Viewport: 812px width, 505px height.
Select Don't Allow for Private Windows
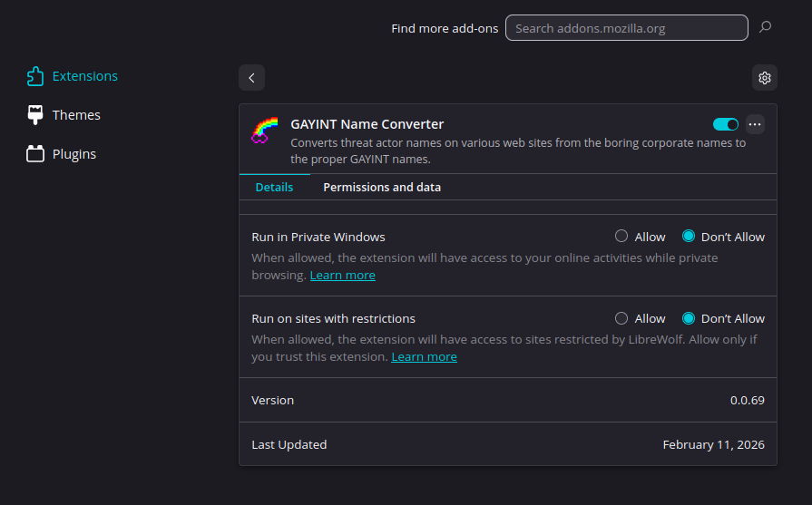[x=689, y=237]
